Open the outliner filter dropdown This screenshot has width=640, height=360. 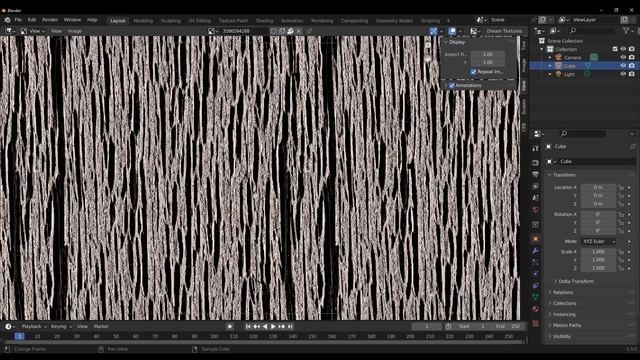point(627,31)
